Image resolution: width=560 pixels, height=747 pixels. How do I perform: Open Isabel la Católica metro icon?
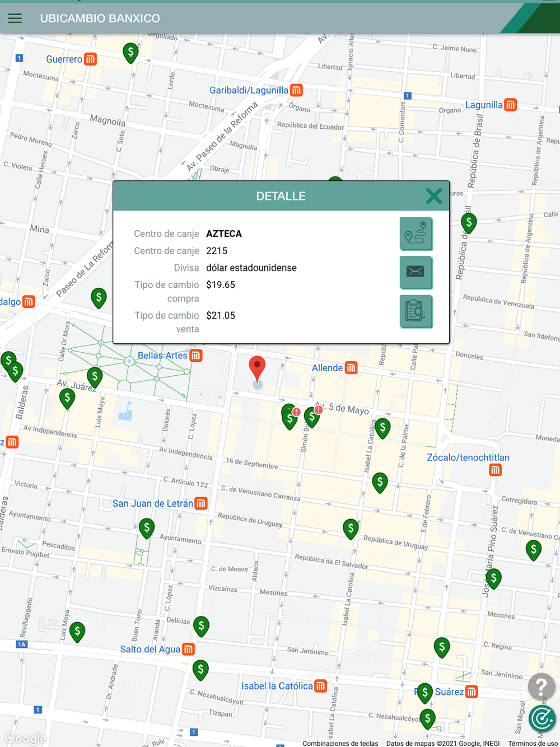coord(320,686)
